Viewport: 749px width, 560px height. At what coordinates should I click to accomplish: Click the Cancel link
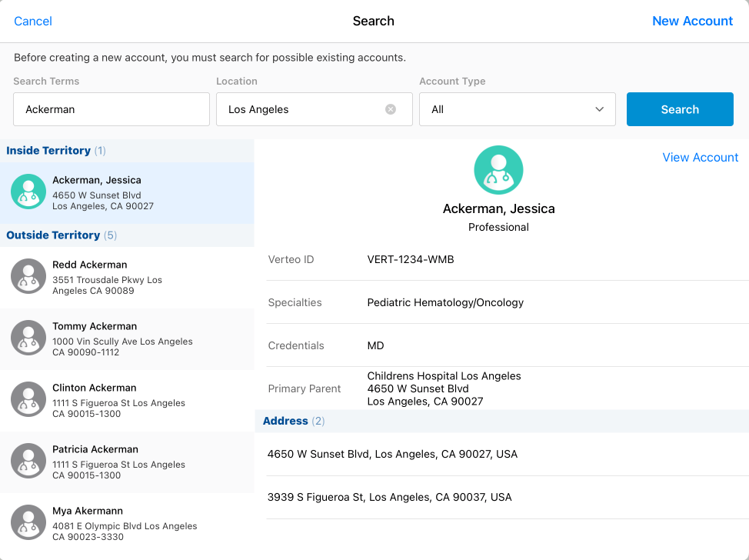point(33,21)
